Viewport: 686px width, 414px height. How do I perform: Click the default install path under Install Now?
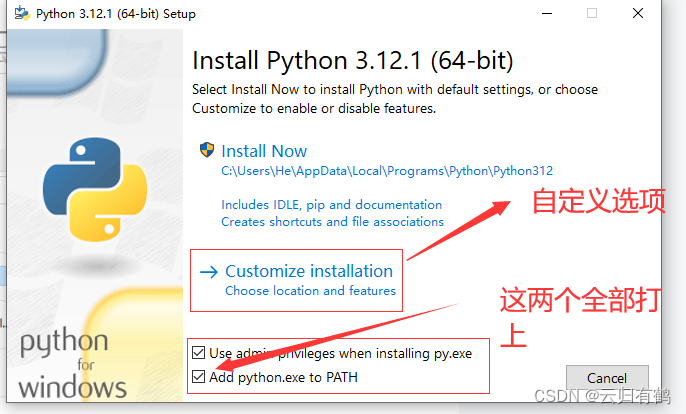point(387,171)
